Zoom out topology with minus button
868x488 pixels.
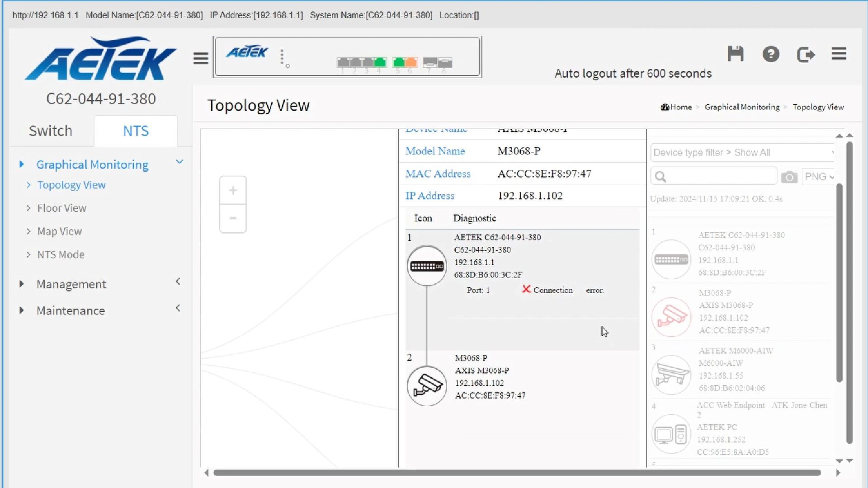tap(233, 218)
